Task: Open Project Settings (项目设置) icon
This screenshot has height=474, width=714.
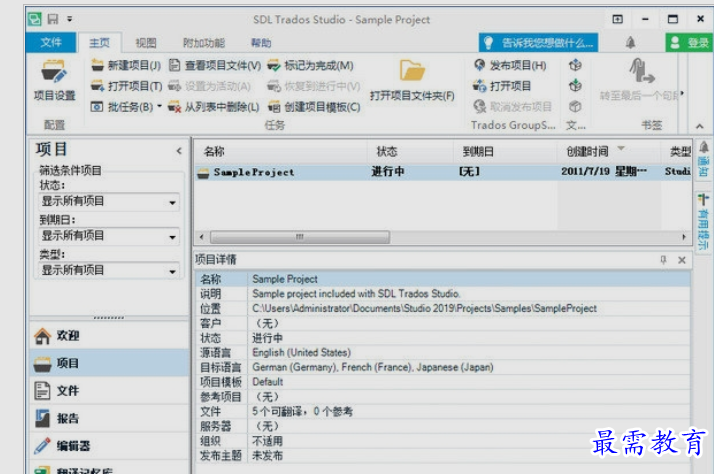Action: pyautogui.click(x=54, y=72)
